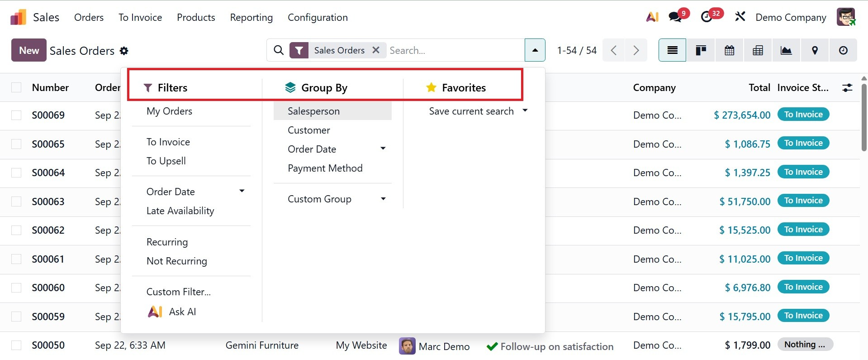Image resolution: width=868 pixels, height=360 pixels.
Task: Expand Save current search
Action: pos(479,111)
